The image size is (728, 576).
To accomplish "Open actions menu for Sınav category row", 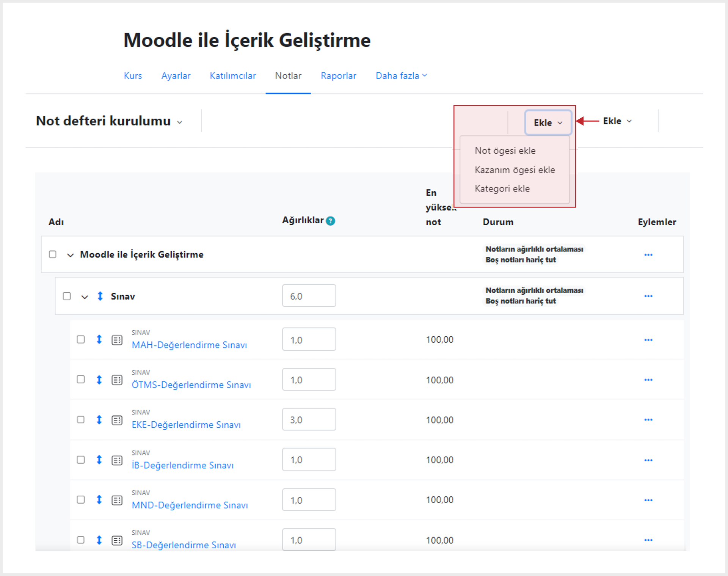I will [x=648, y=296].
